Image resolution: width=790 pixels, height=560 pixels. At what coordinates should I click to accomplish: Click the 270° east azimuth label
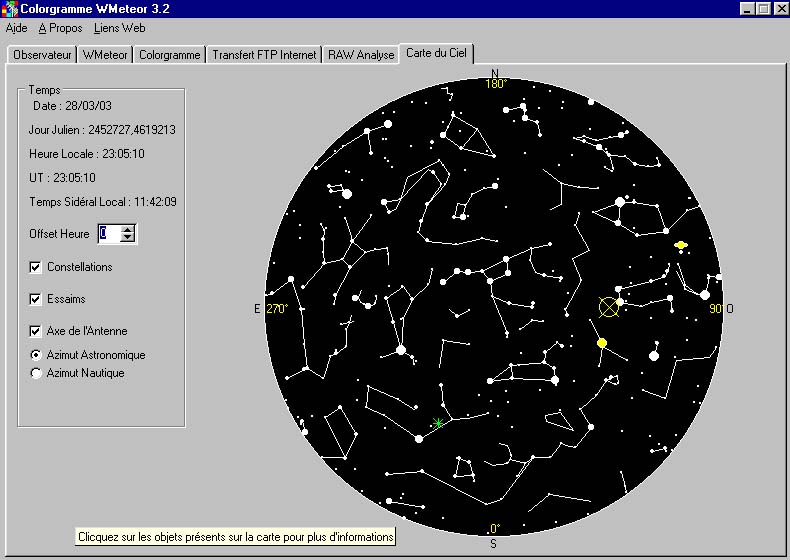[277, 308]
